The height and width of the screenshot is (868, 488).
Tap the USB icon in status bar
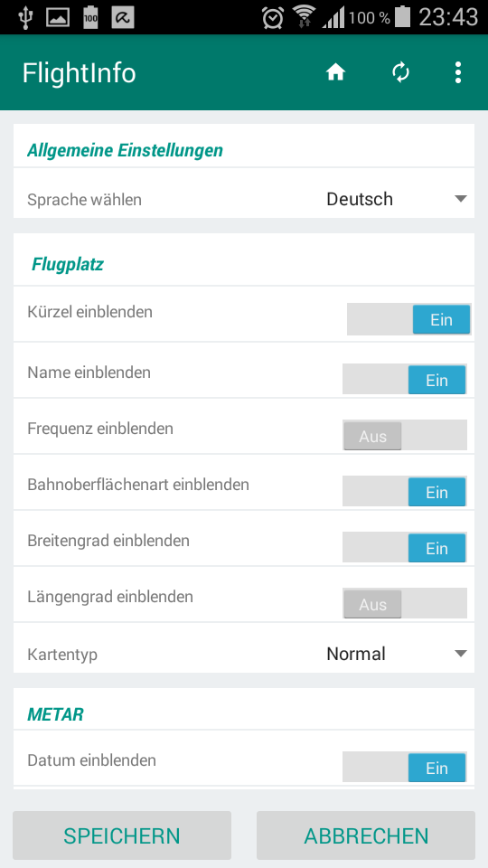(x=25, y=17)
